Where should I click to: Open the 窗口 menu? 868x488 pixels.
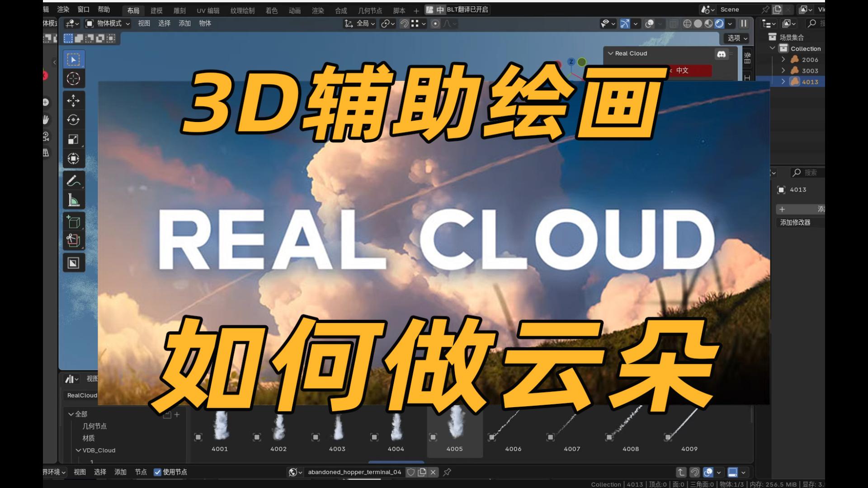pyautogui.click(x=84, y=9)
